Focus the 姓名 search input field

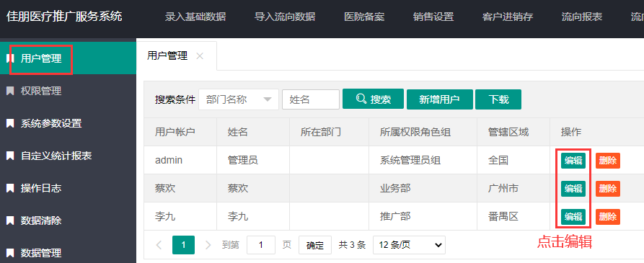[x=311, y=99]
